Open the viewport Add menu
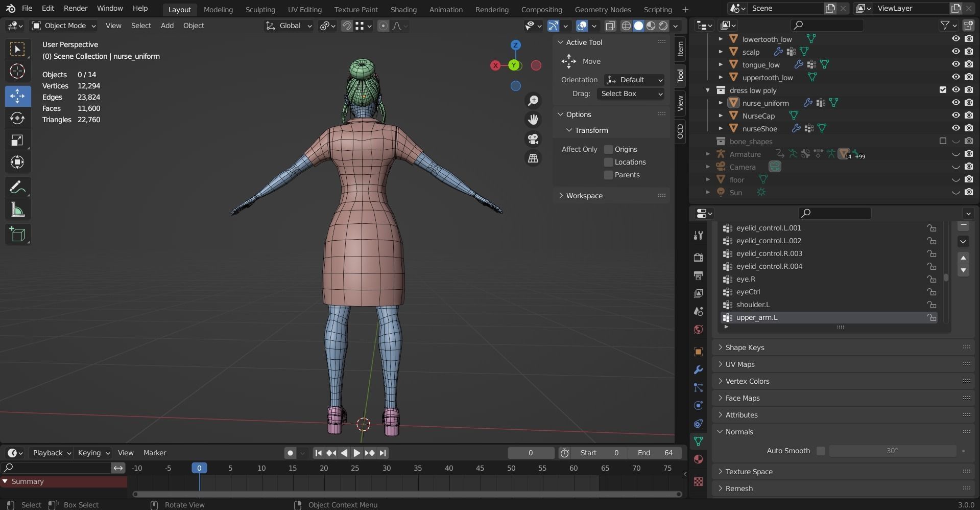The image size is (980, 510). [x=167, y=26]
